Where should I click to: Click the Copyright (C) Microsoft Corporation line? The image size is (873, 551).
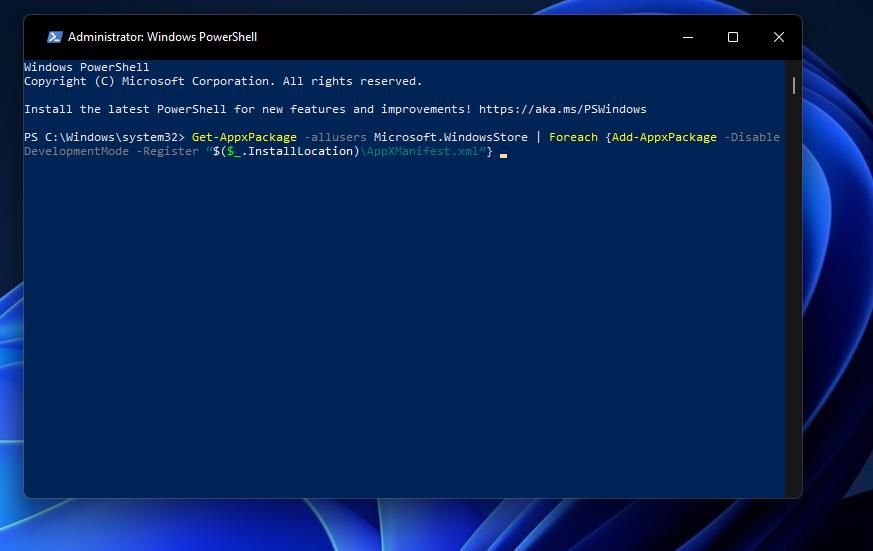223,81
